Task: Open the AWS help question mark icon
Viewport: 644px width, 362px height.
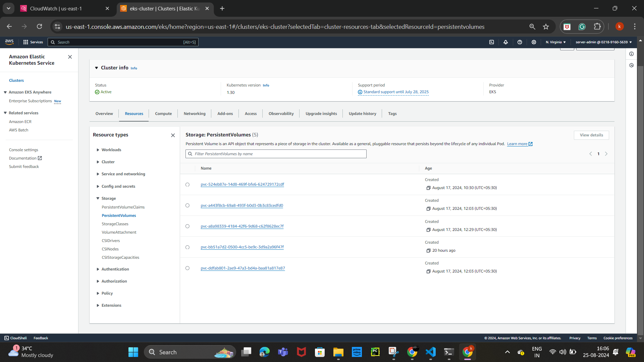Action: point(520,42)
